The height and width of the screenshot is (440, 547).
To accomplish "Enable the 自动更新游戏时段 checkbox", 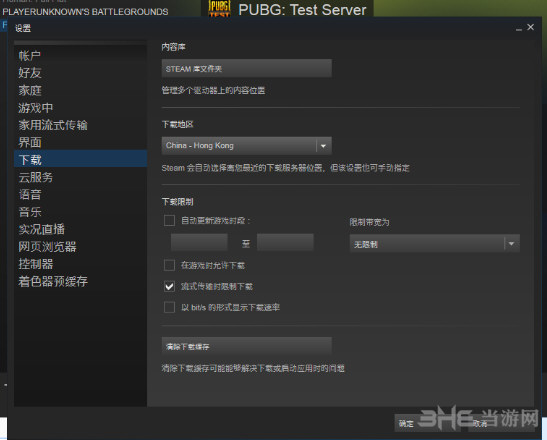I will 169,221.
